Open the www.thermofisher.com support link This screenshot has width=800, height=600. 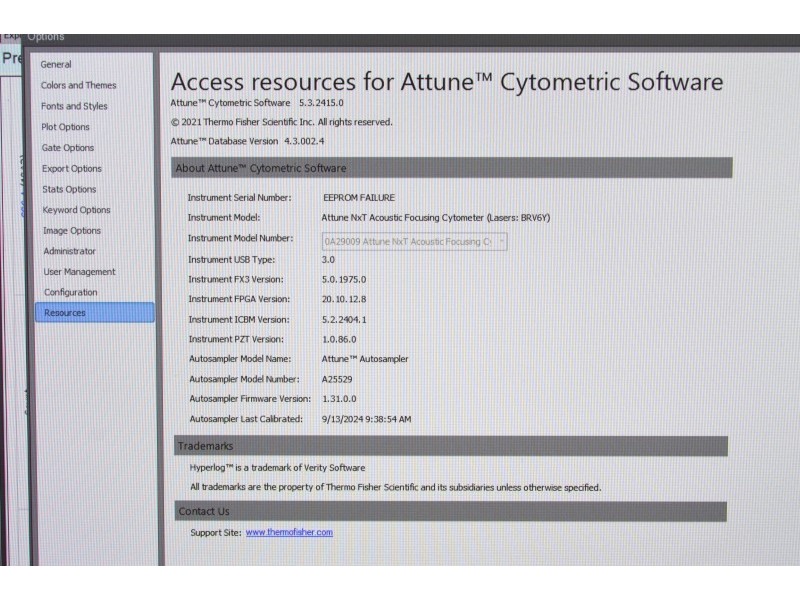point(289,532)
